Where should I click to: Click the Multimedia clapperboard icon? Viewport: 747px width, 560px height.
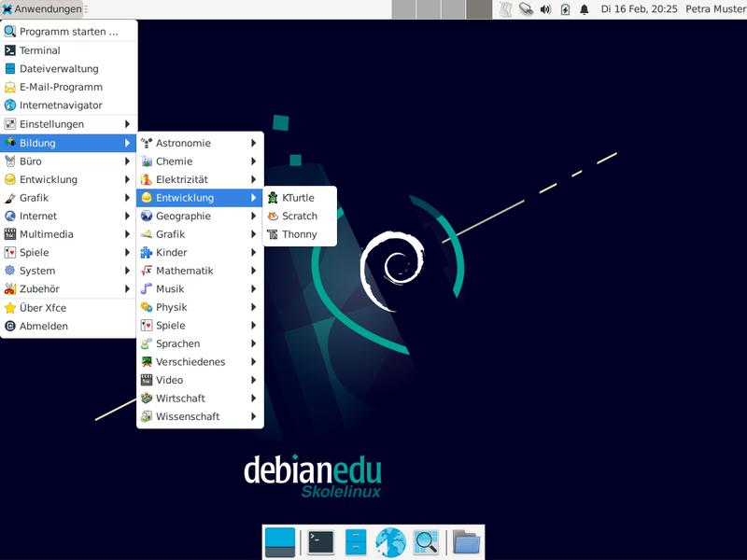point(10,234)
